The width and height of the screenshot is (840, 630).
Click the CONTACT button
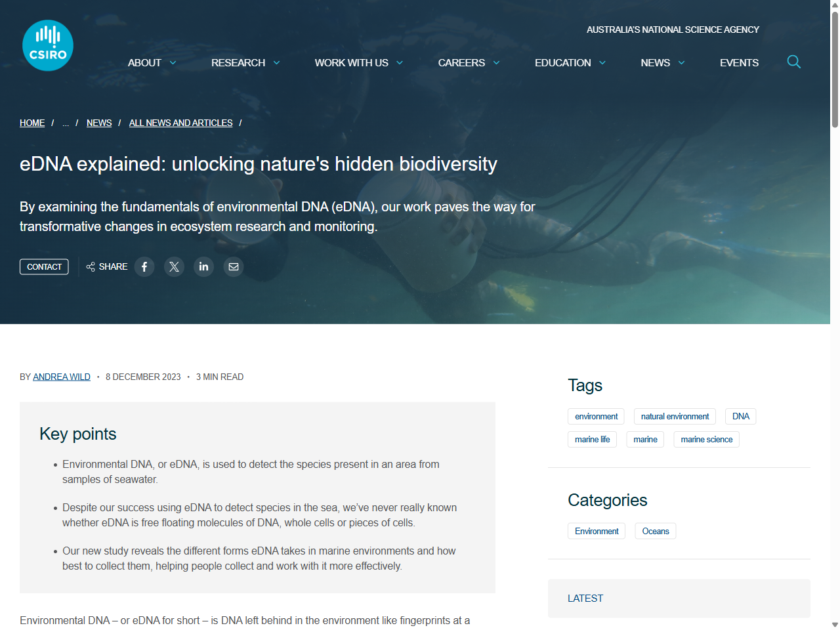tap(44, 266)
